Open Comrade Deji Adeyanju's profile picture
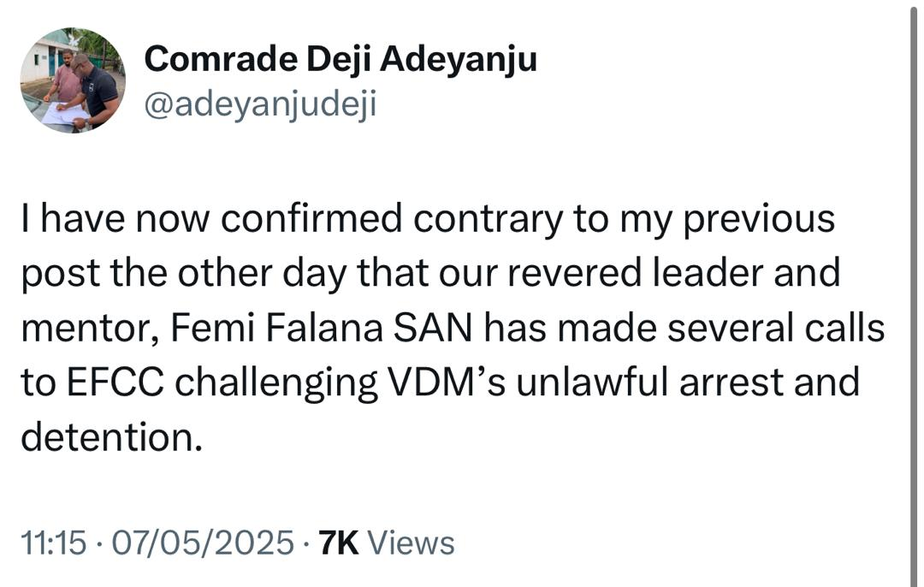Screen dimensions: 924x587 [x=73, y=80]
